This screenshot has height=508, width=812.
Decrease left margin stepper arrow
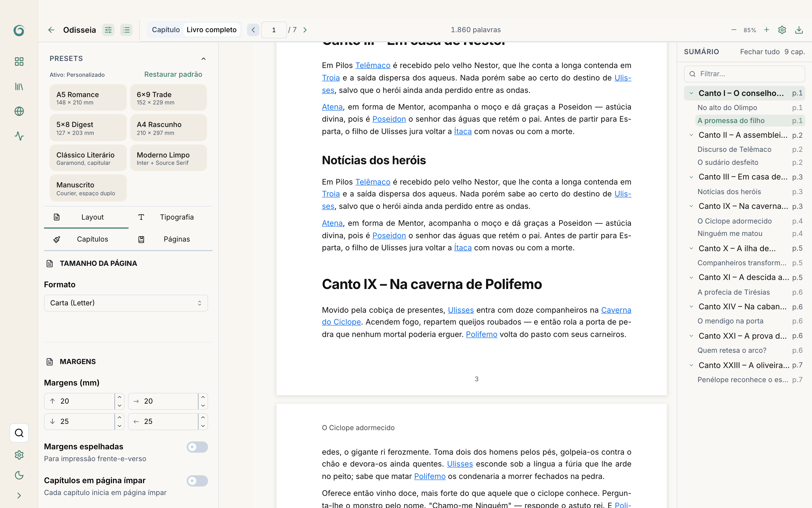click(203, 426)
